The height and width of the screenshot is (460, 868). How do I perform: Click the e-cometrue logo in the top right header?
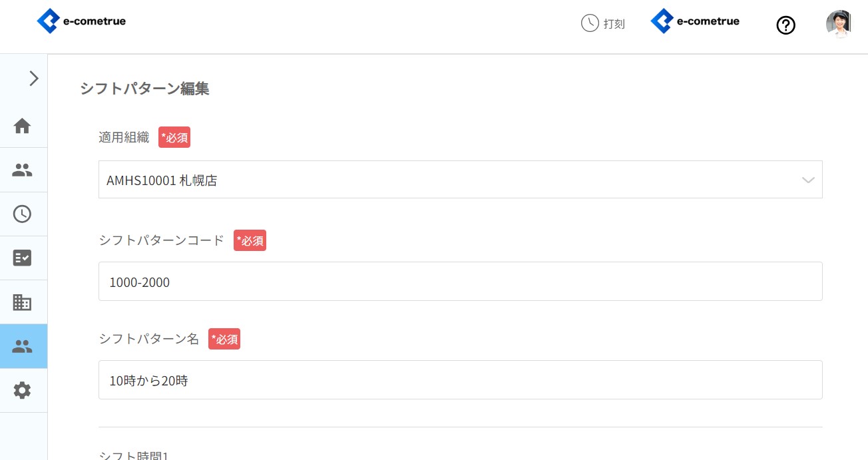point(695,21)
